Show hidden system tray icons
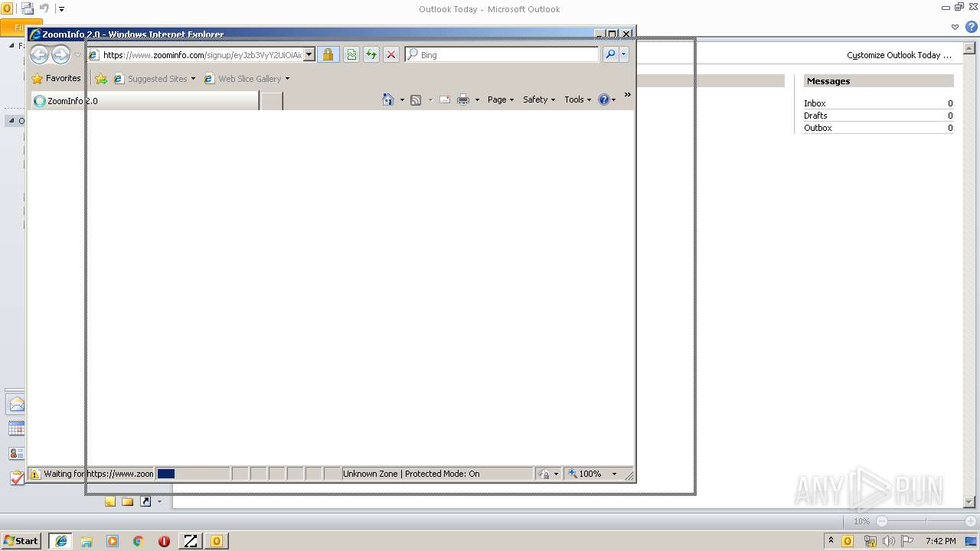Image resolution: width=980 pixels, height=551 pixels. pyautogui.click(x=831, y=540)
